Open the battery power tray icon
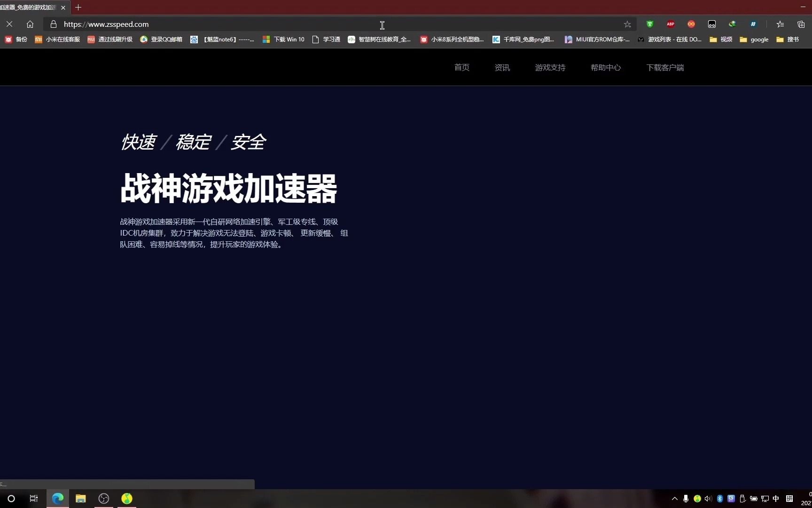The width and height of the screenshot is (812, 508). point(754,499)
